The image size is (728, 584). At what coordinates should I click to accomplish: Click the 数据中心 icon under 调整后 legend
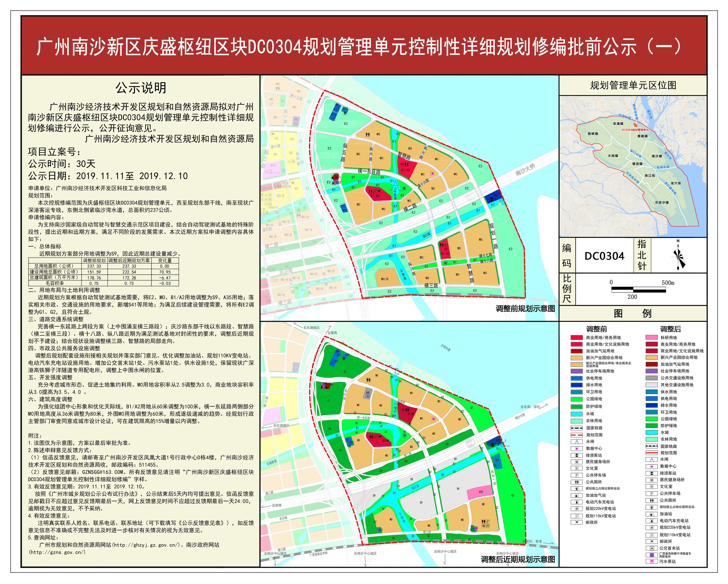tap(651, 467)
